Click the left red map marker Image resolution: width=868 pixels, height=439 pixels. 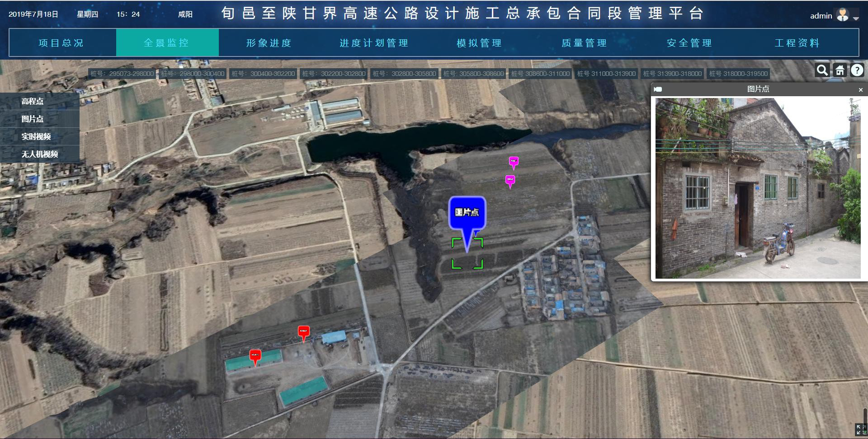coord(255,356)
